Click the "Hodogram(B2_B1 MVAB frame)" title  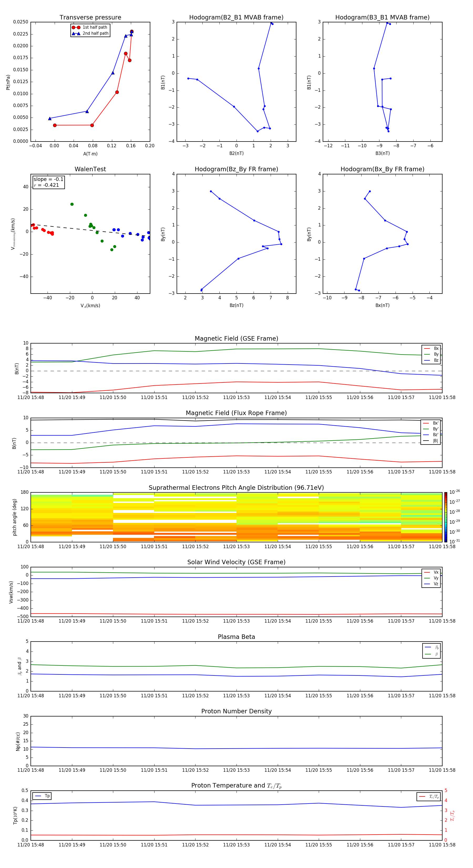[236, 18]
